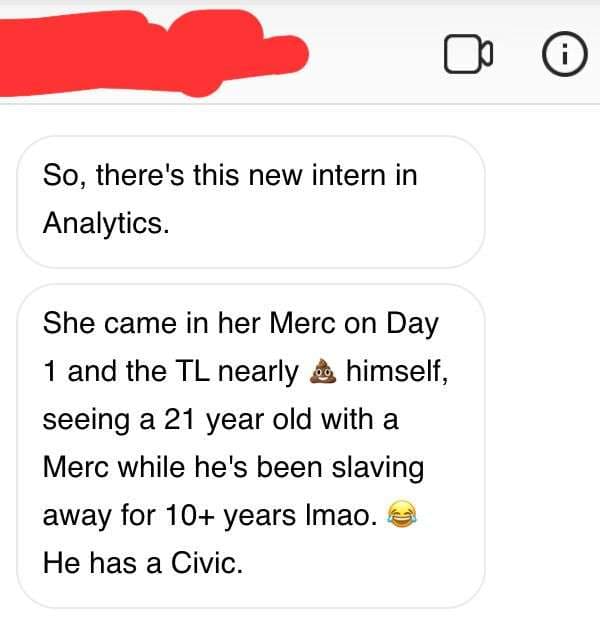Viewport: 600px width, 626px height.
Task: Click the words 'So, there's this new intern'
Action: click(x=215, y=175)
